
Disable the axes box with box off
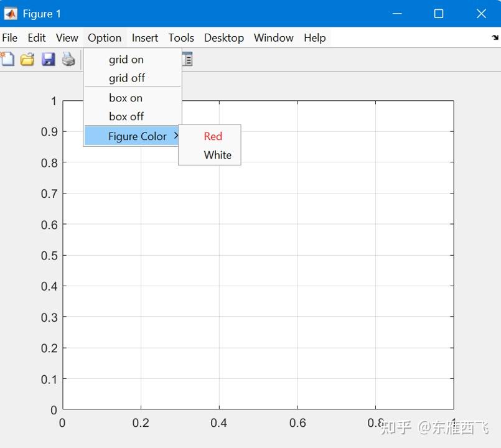coord(126,116)
